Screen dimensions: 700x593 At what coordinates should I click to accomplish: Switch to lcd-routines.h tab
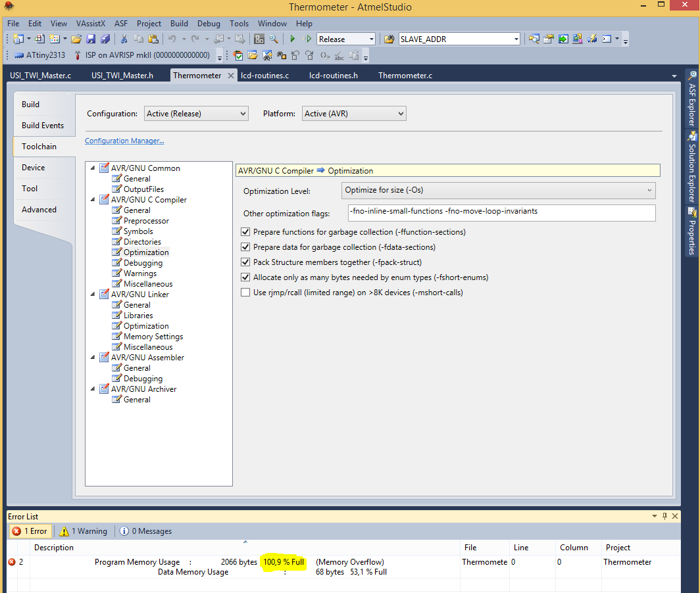pos(334,76)
